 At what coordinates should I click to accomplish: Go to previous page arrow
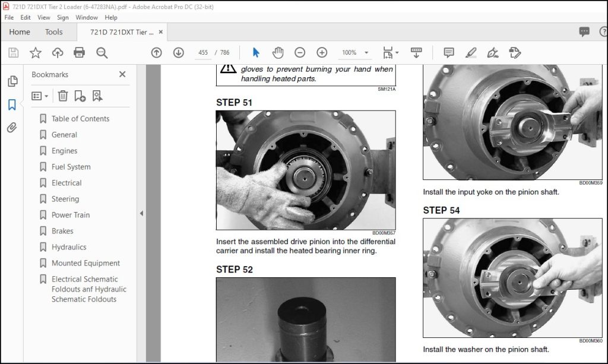click(157, 52)
